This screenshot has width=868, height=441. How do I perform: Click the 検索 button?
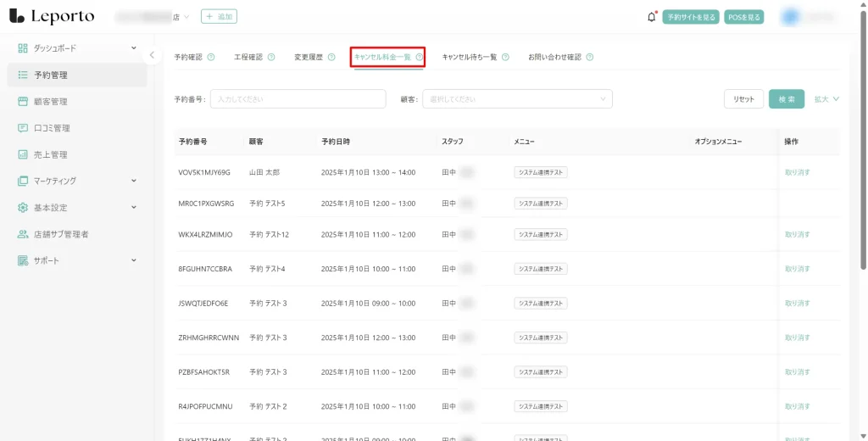[x=786, y=99]
